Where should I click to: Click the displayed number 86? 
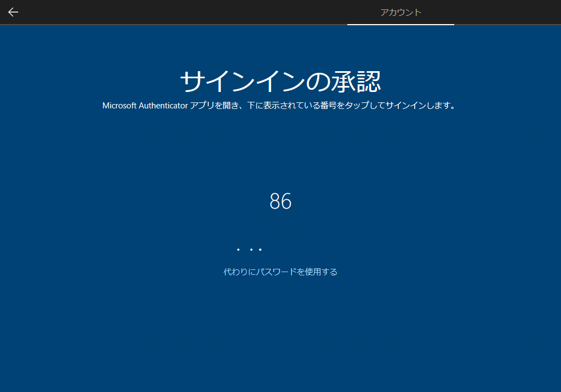[x=280, y=201]
